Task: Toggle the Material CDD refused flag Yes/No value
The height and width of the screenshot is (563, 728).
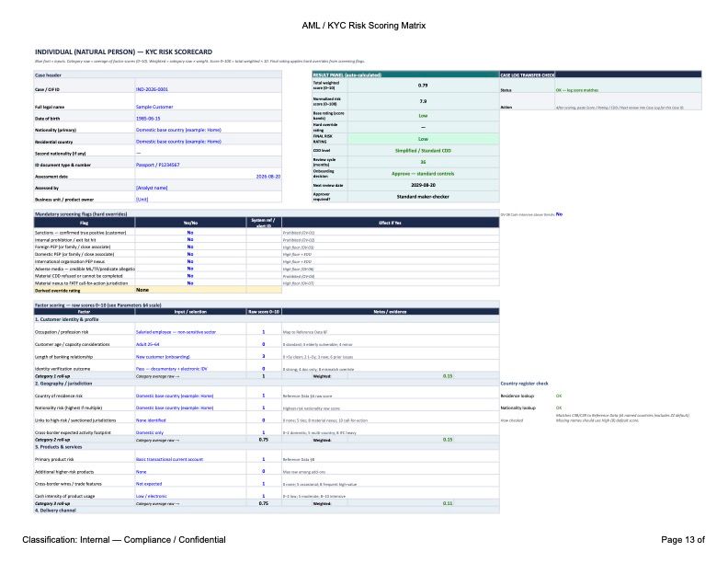Action: click(190, 276)
